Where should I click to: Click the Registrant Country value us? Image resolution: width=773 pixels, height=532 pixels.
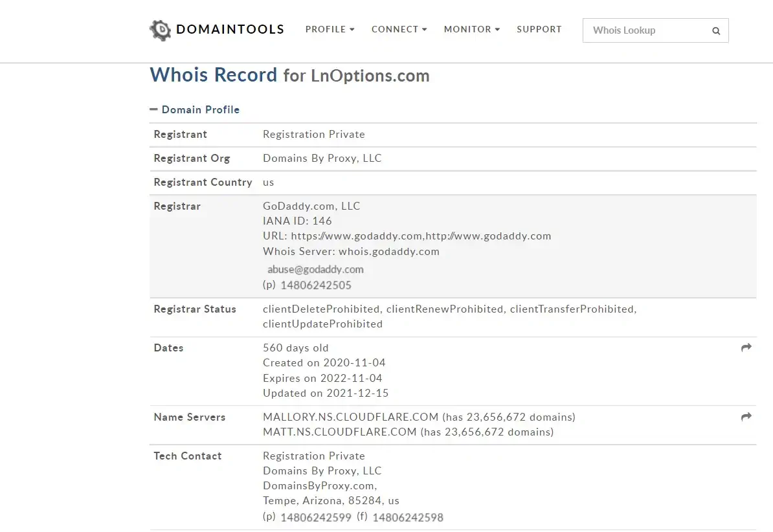click(x=268, y=183)
